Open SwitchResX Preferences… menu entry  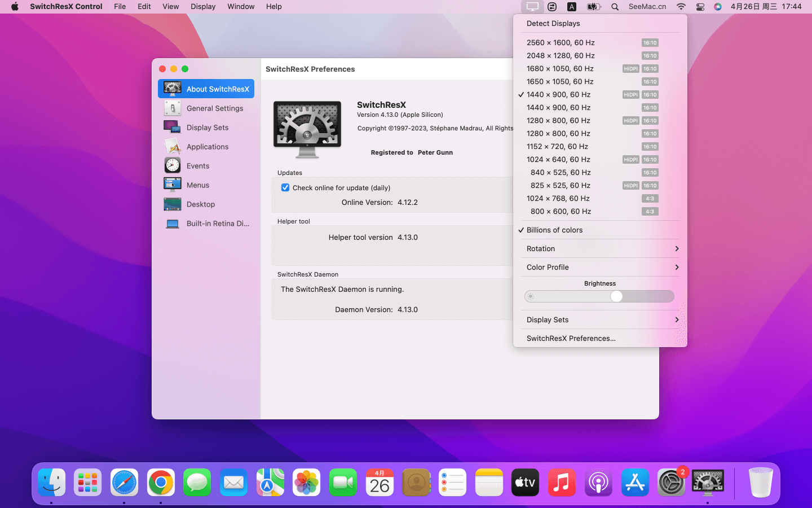pos(600,338)
